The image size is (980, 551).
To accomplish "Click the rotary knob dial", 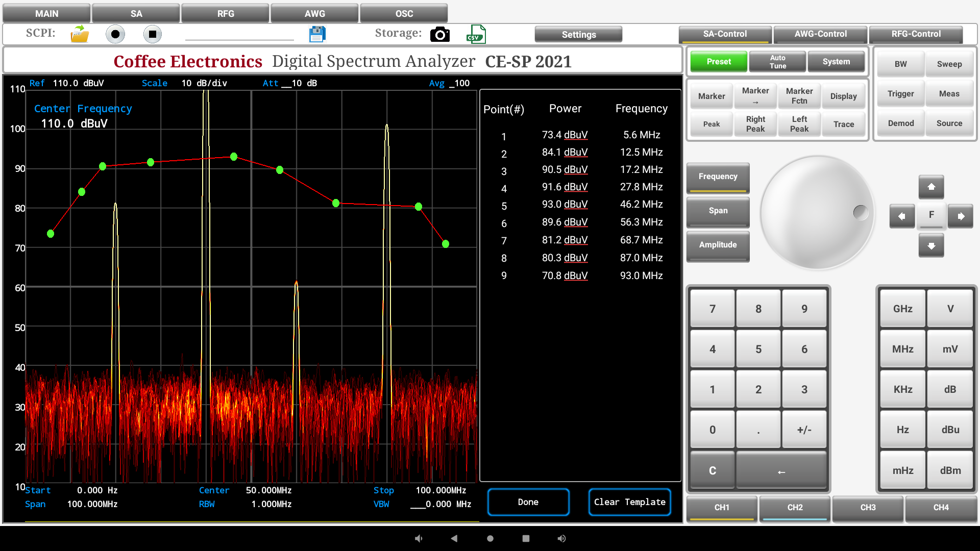I will pos(817,213).
